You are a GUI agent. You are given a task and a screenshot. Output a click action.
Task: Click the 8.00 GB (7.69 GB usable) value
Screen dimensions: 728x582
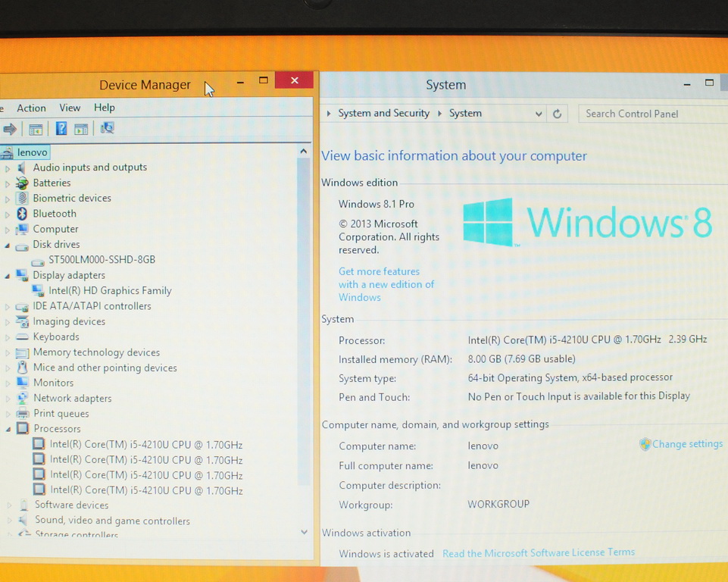point(521,359)
